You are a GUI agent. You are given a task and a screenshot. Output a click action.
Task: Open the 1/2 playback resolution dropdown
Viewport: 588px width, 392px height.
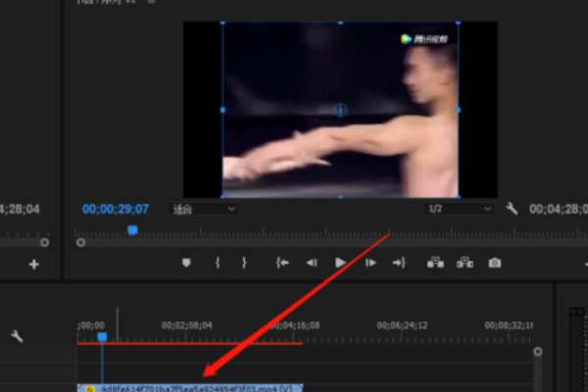coord(459,209)
